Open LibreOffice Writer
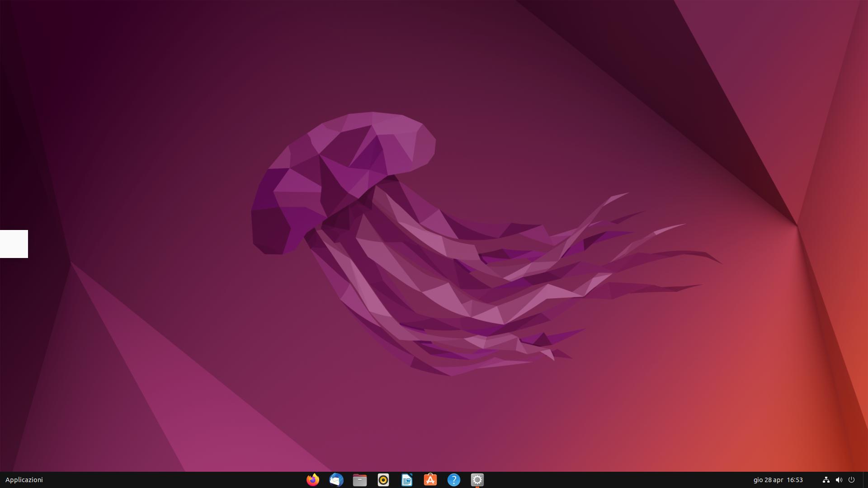868x488 pixels. [x=407, y=480]
